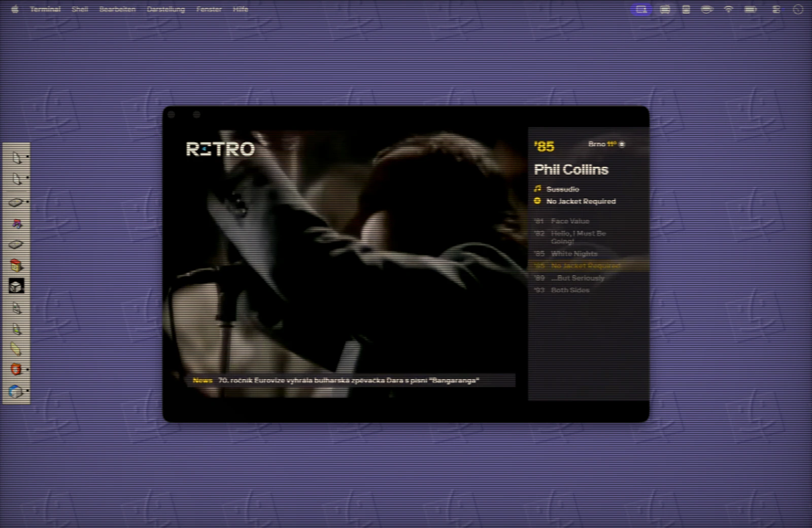The image size is (812, 528).
Task: Open the Hilfe menu
Action: (240, 9)
